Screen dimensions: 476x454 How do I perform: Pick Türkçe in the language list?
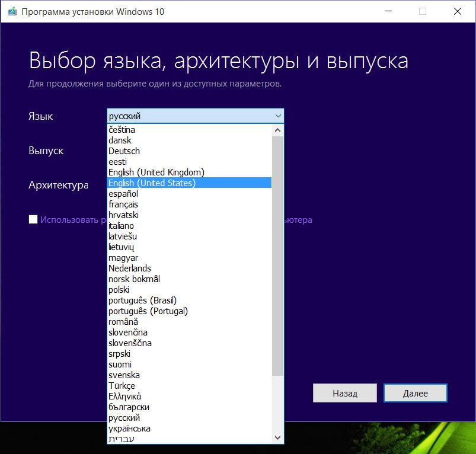click(190, 386)
